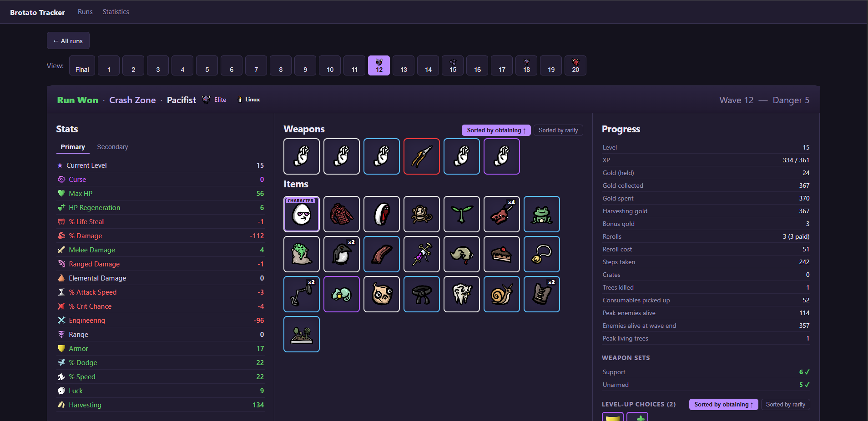This screenshot has width=868, height=421.
Task: Open the Statistics navigation link
Action: pos(116,12)
